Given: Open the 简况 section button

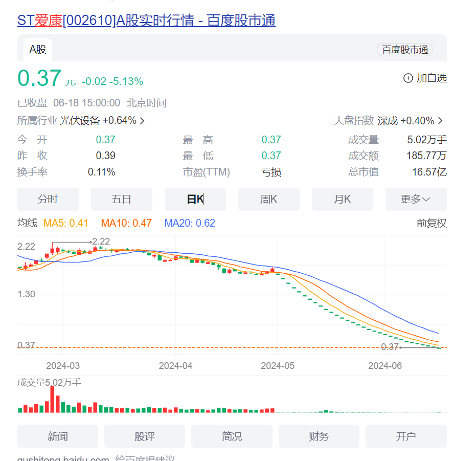Looking at the screenshot, I should tap(232, 436).
